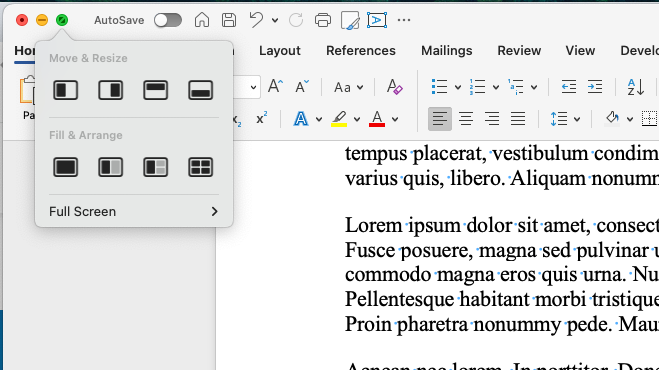Print the document using printer icon
The image size is (659, 370).
click(x=323, y=20)
